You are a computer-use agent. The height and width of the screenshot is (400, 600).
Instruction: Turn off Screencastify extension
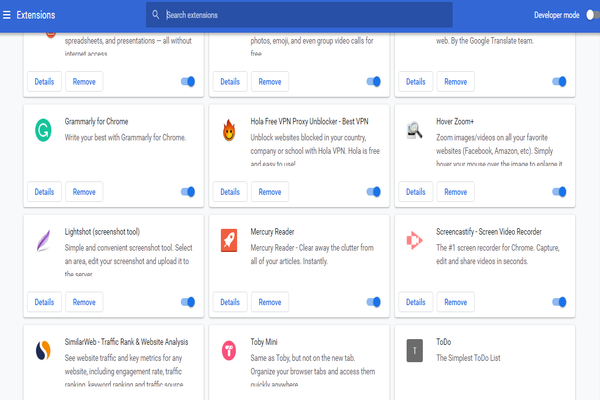point(559,302)
